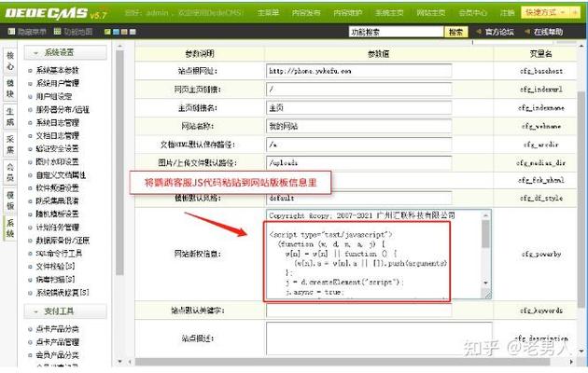Click the 网站名称 input field
The height and width of the screenshot is (373, 588).
359,126
